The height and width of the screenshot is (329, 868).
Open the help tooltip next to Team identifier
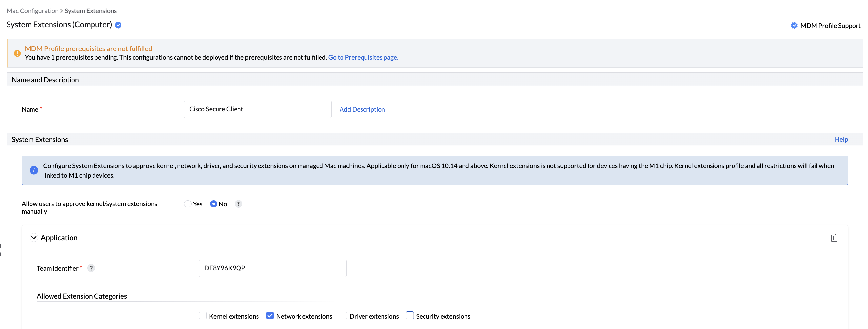click(x=91, y=268)
